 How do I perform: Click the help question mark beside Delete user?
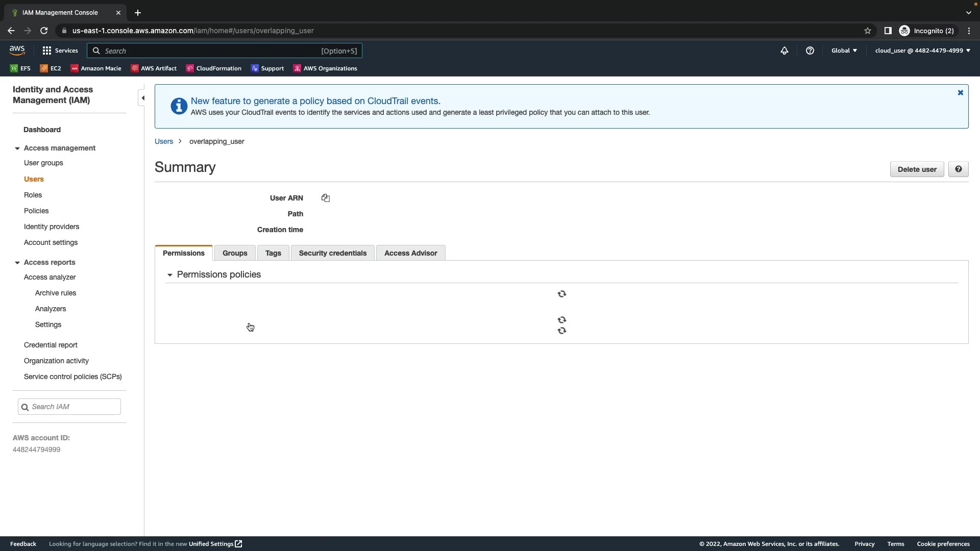point(958,169)
